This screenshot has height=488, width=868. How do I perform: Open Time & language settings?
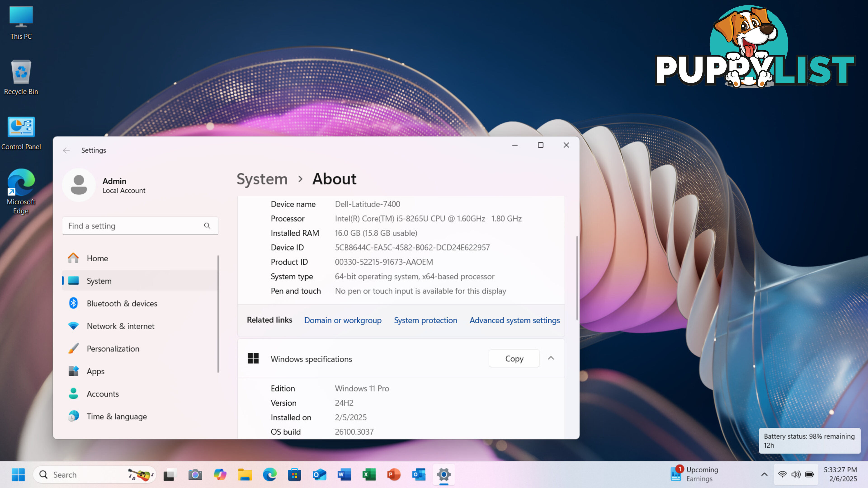click(140, 416)
